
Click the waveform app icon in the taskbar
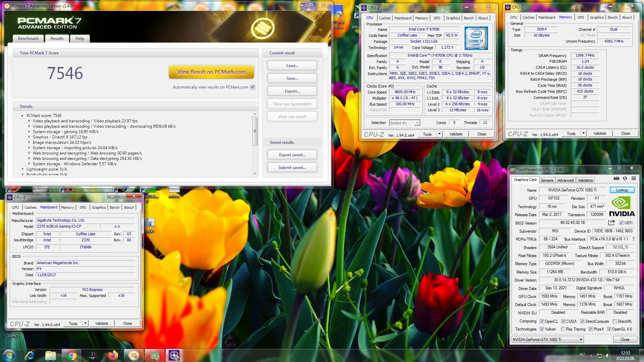[92, 355]
